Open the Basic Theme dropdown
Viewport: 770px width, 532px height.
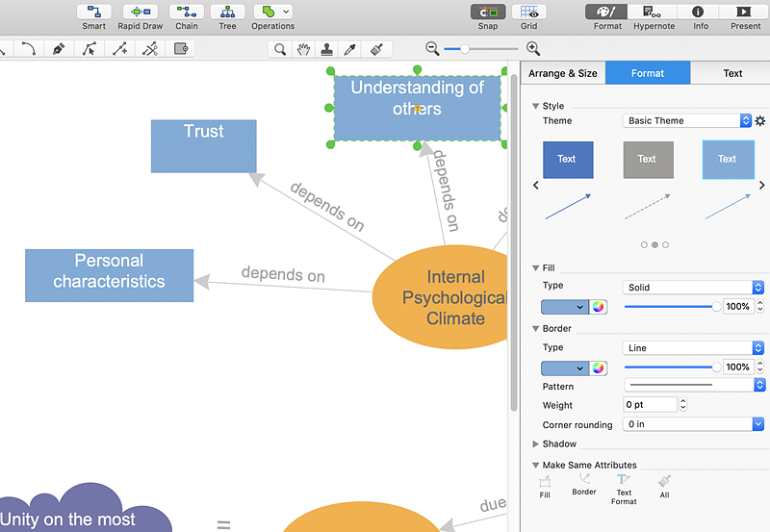[687, 121]
